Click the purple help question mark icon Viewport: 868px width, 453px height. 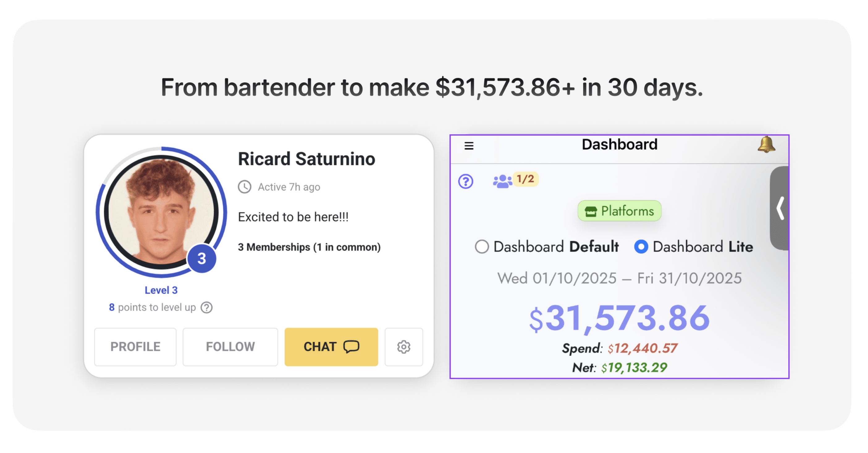[x=466, y=181]
